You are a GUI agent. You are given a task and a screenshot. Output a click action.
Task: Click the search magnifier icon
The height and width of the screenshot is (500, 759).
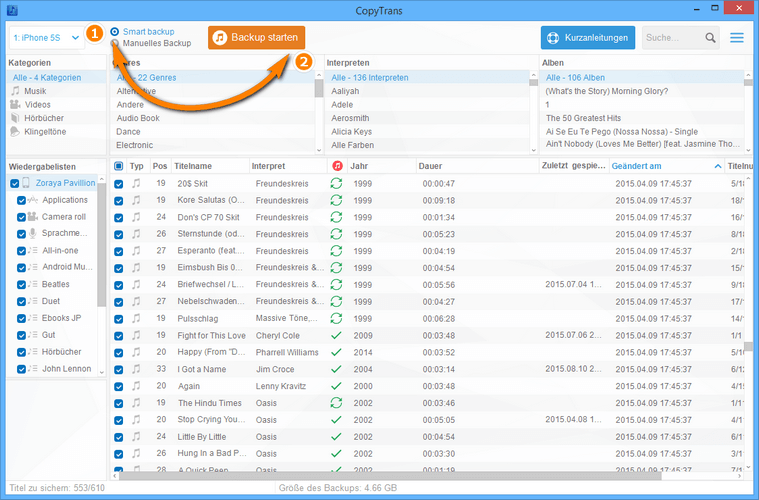click(x=710, y=38)
